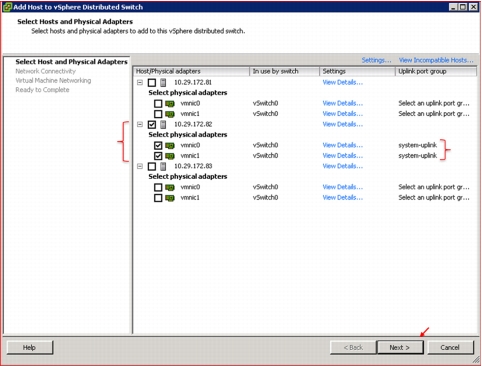Image resolution: width=482 pixels, height=366 pixels.
Task: Check the host 10.29.172.83 checkbox
Action: click(x=152, y=166)
